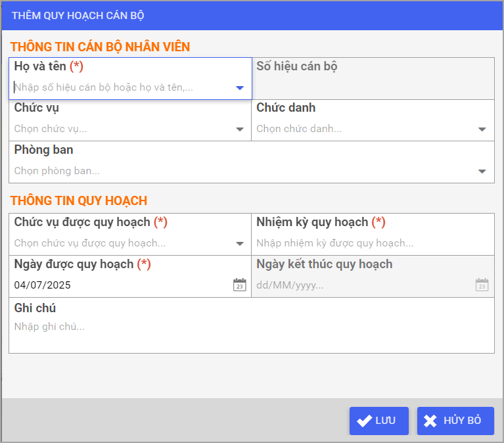Click the 'Chọn phòng ban...' placeholder text
504x443 pixels.
tap(57, 171)
